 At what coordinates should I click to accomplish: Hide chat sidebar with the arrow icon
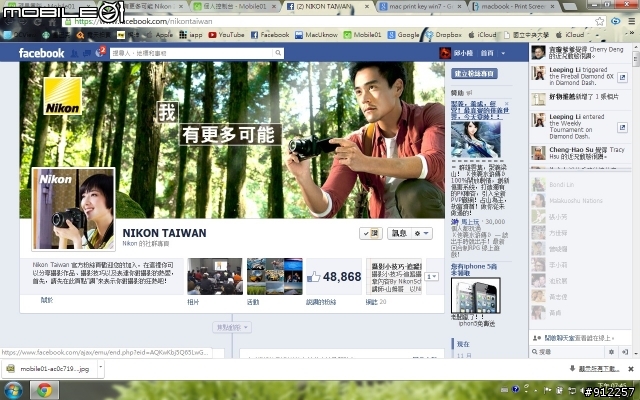coord(624,352)
